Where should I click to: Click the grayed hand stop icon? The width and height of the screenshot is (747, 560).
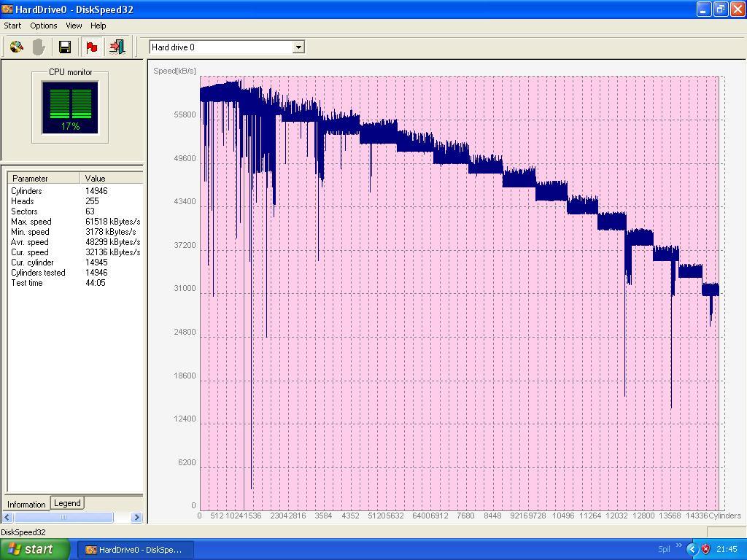click(39, 47)
